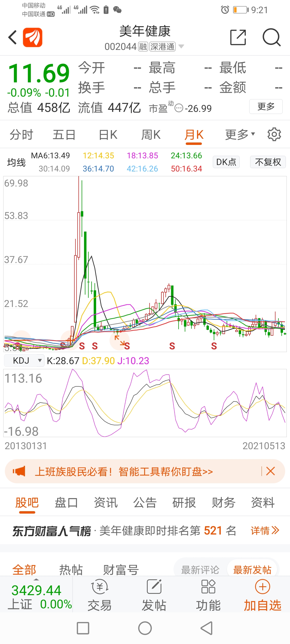Open the 财务 tab
290x644 pixels.
(x=224, y=503)
